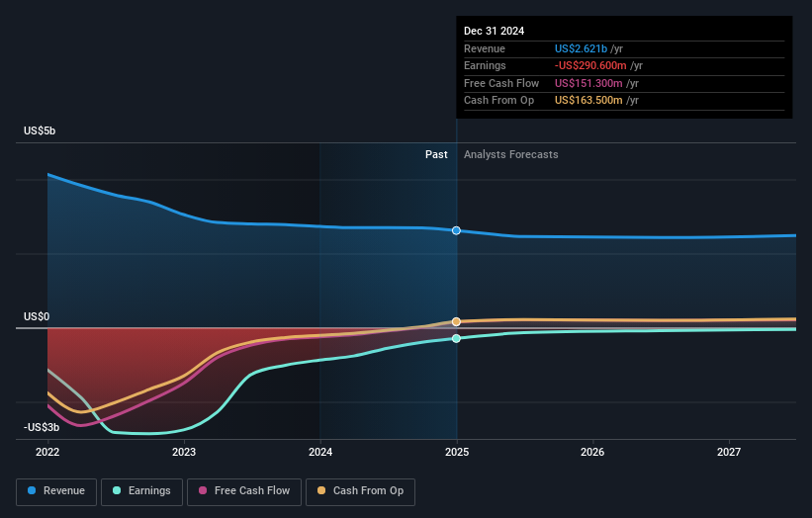Select the Cash From Op data point at 2025

pyautogui.click(x=456, y=322)
